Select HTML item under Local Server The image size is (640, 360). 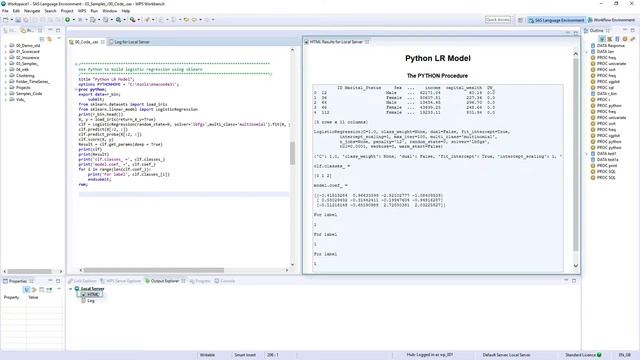(90, 294)
